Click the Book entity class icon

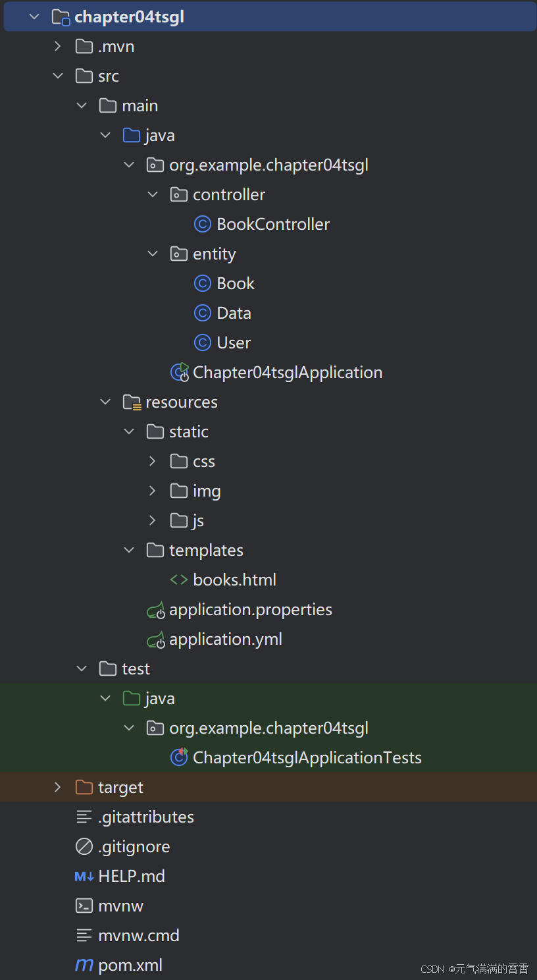click(x=203, y=283)
